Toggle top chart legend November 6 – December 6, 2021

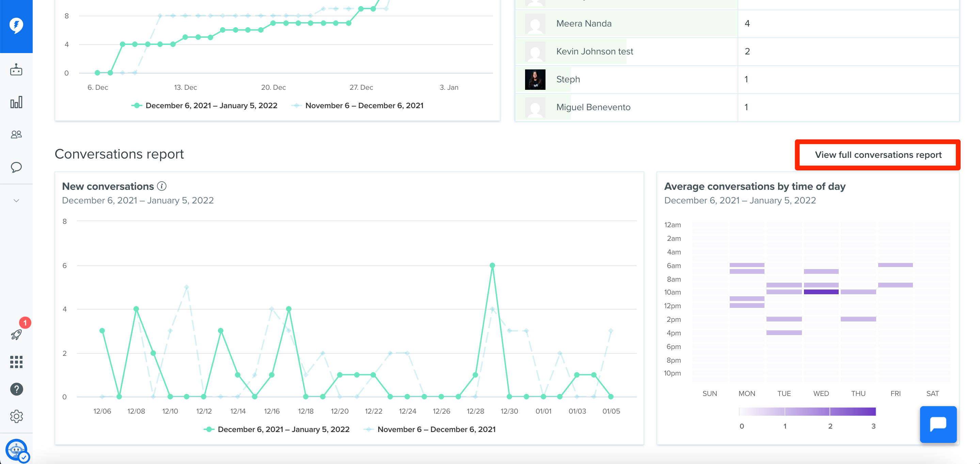(357, 106)
